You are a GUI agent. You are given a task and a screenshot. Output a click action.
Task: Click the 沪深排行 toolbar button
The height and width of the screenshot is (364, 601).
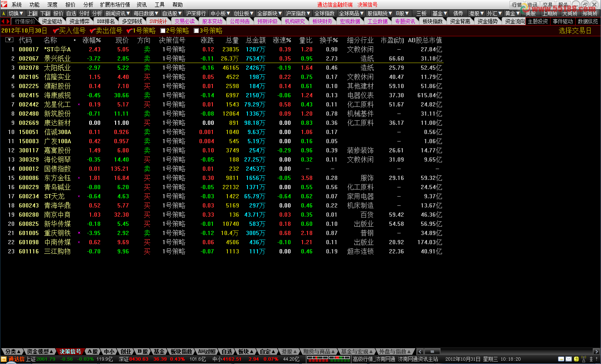point(196,13)
